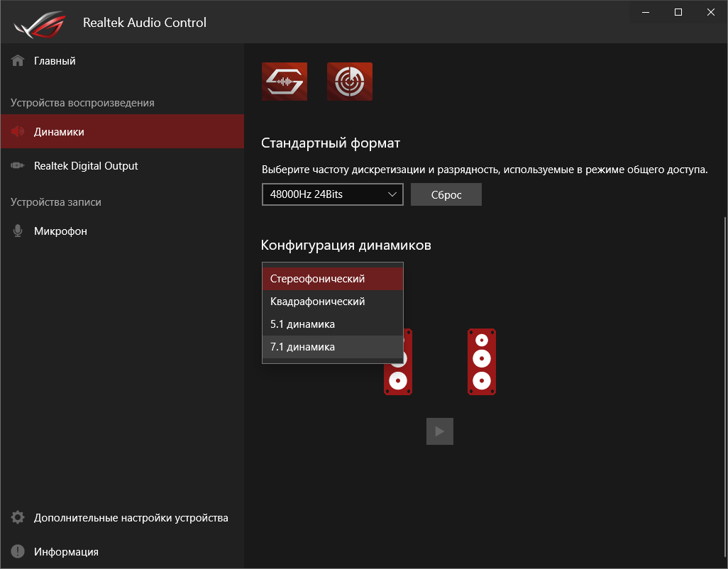Click the exclamation icon beside Информация
Screen dimensions: 728x569
click(18, 552)
